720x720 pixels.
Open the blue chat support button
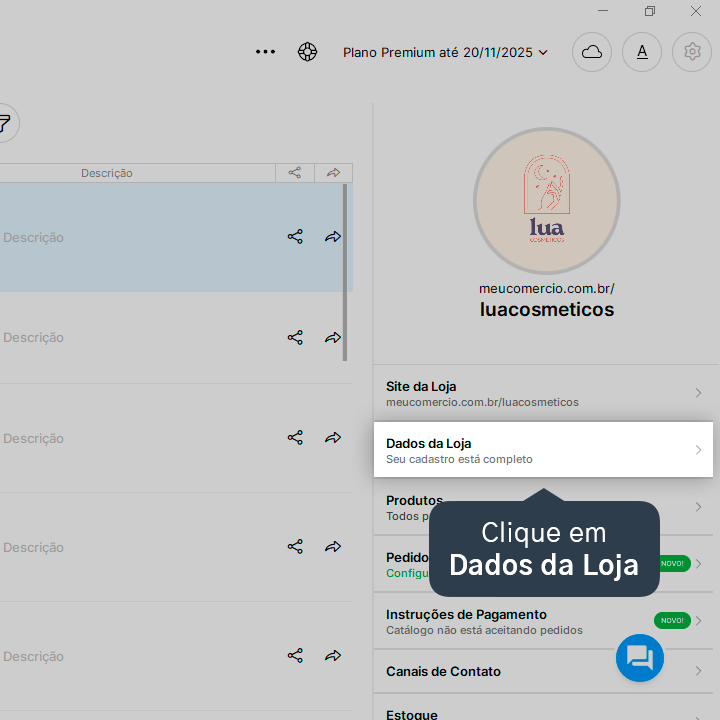coord(640,658)
